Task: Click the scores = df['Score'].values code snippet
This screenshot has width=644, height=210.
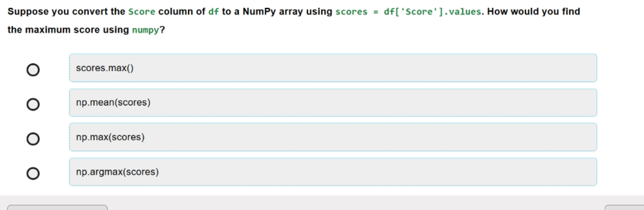Action: click(x=409, y=12)
